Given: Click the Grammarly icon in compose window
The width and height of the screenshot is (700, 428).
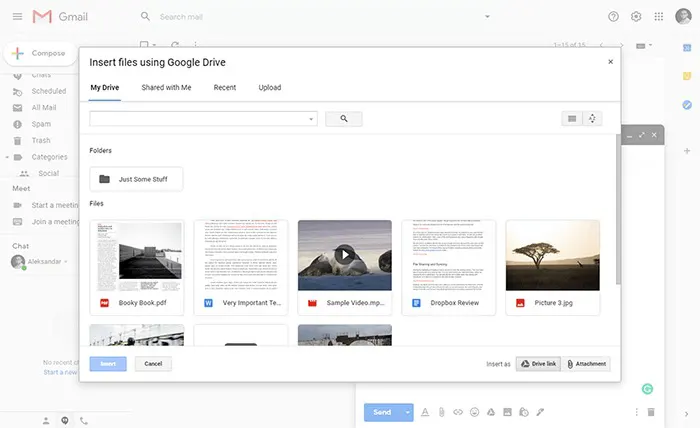Looking at the screenshot, I should (647, 389).
